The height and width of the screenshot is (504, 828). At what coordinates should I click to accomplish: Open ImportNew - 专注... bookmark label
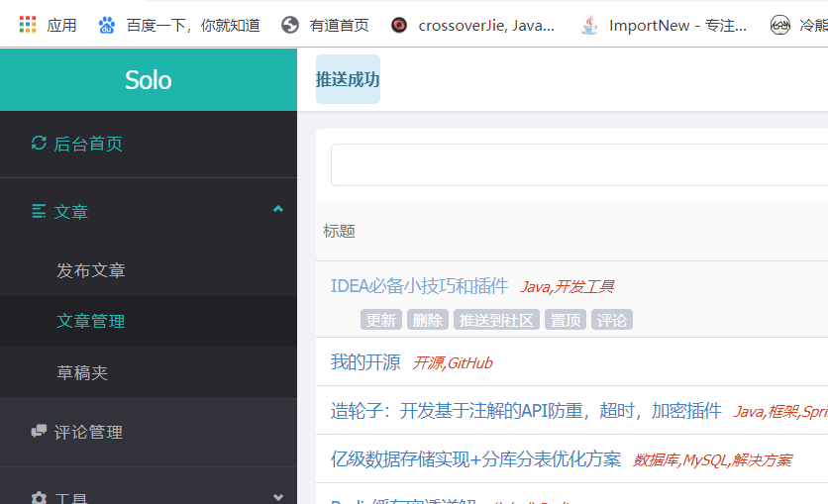tap(678, 26)
